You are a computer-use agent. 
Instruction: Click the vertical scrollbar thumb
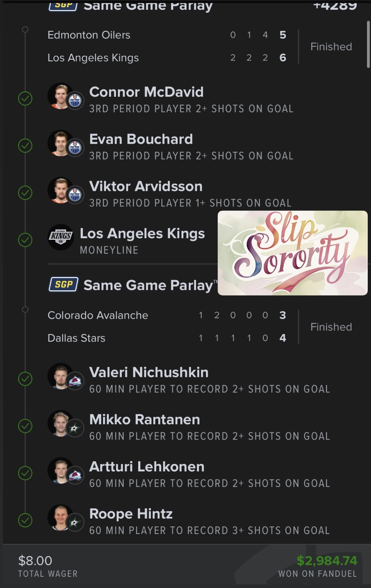[x=368, y=44]
